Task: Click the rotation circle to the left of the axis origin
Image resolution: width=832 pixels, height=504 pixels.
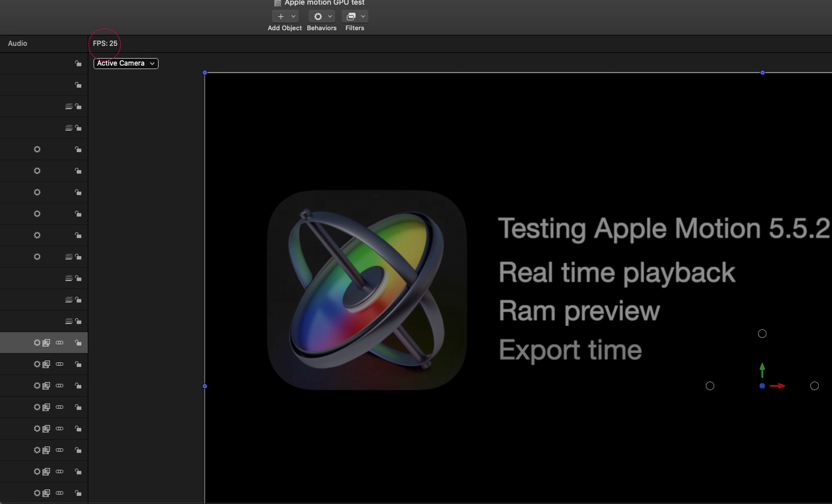Action: click(710, 386)
